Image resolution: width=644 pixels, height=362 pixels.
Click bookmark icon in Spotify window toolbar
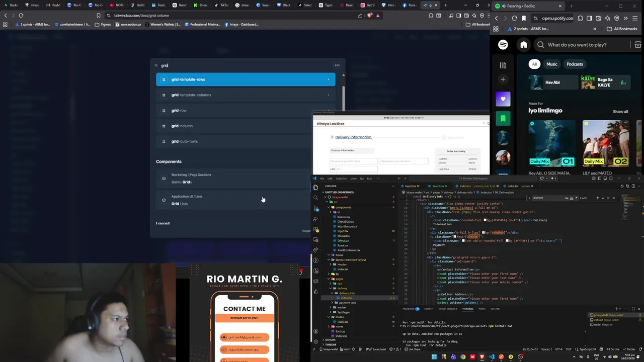[x=524, y=18]
